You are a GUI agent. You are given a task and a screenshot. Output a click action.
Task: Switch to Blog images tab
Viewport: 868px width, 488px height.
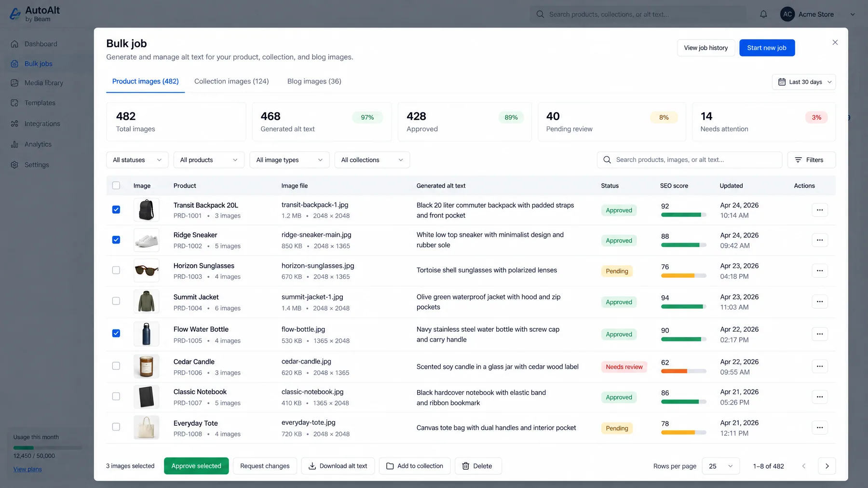(x=314, y=81)
